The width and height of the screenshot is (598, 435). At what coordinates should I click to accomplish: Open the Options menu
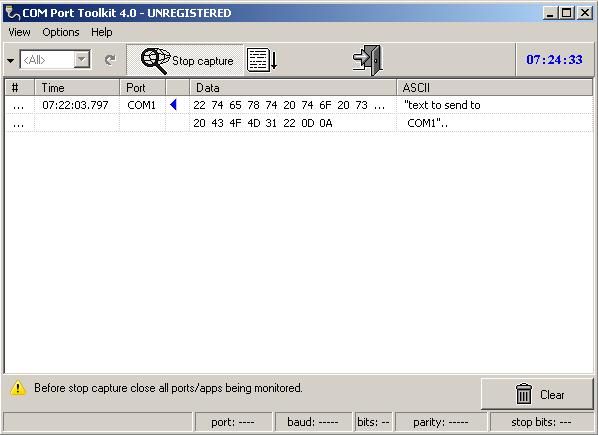(61, 32)
